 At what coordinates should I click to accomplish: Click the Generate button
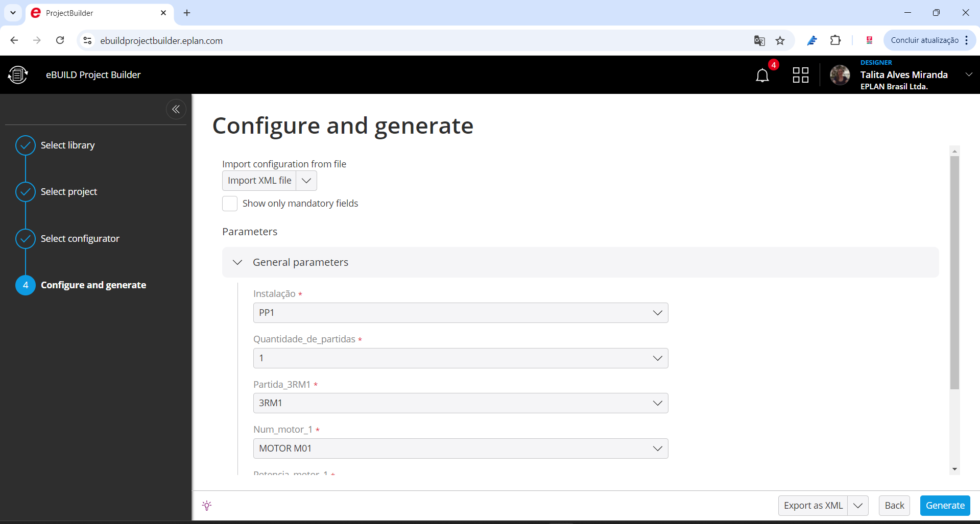[945, 506]
